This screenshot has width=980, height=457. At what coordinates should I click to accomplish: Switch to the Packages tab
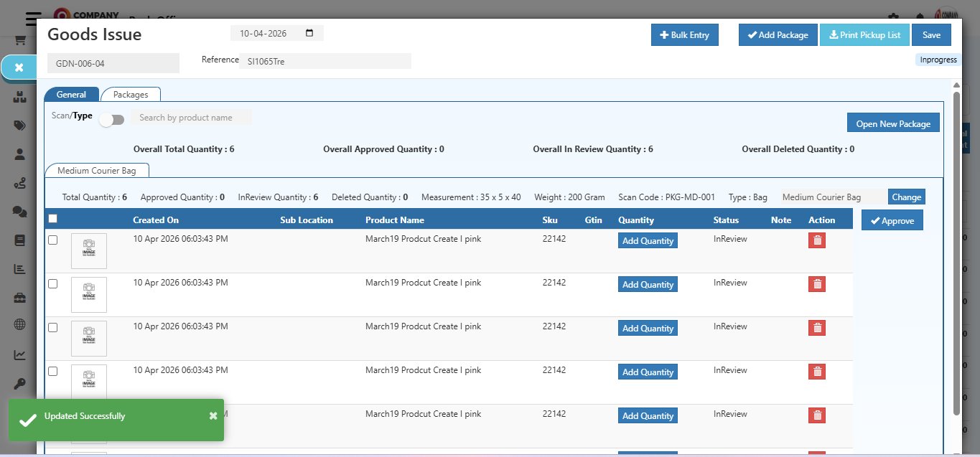(x=131, y=94)
